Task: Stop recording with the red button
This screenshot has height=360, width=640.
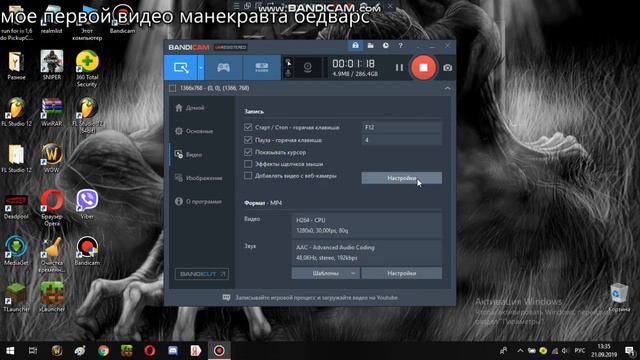Action: (x=423, y=67)
